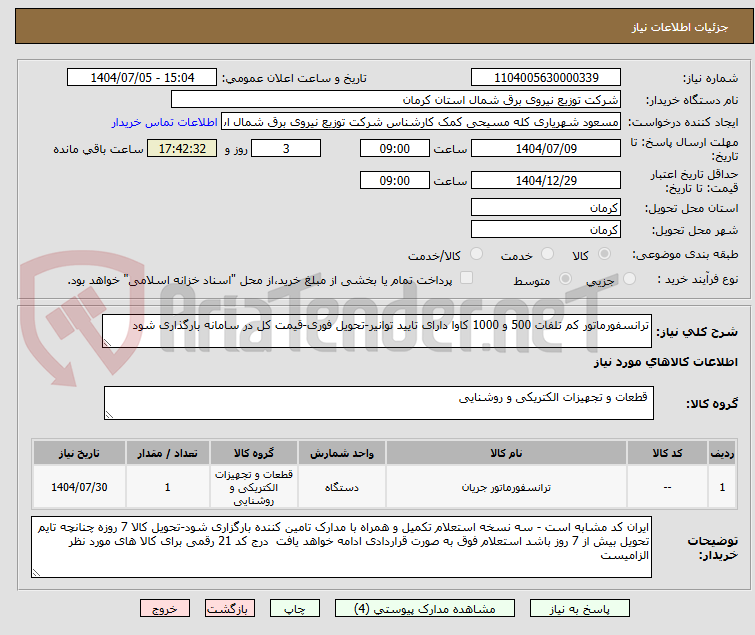Click the response deadline hour 09:00 field
The image size is (755, 635).
click(x=394, y=148)
